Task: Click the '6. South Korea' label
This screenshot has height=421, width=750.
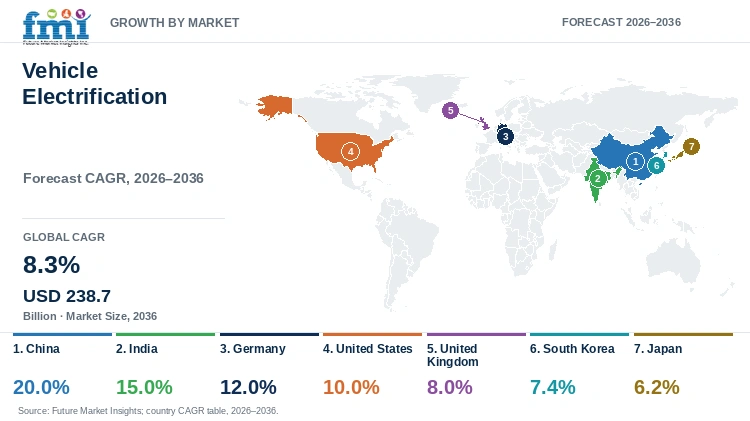Action: (572, 349)
